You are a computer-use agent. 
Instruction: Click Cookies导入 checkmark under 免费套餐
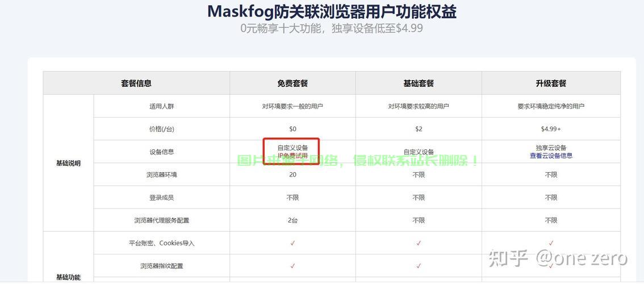[x=292, y=243]
